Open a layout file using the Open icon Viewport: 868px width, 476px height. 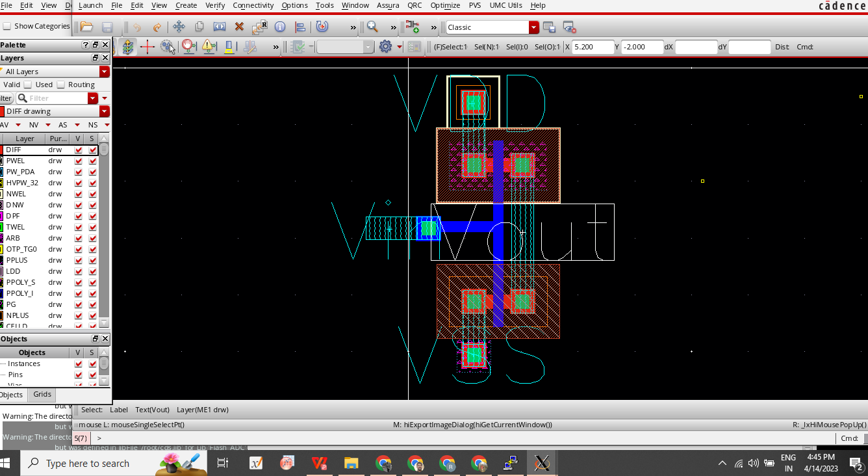coord(85,27)
